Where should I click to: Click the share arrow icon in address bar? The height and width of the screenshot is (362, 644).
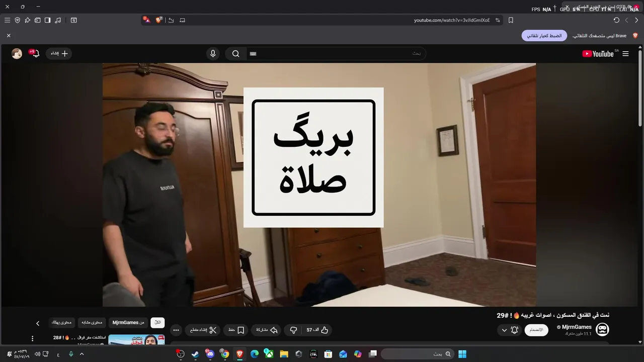(171, 20)
